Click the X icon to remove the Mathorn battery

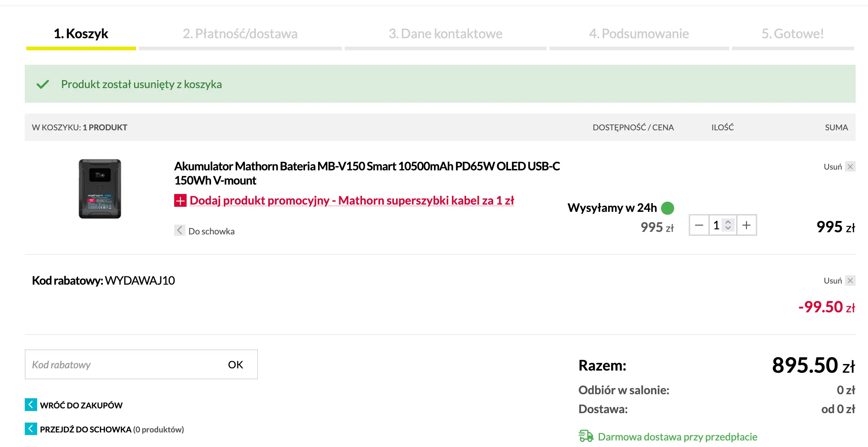coord(850,167)
